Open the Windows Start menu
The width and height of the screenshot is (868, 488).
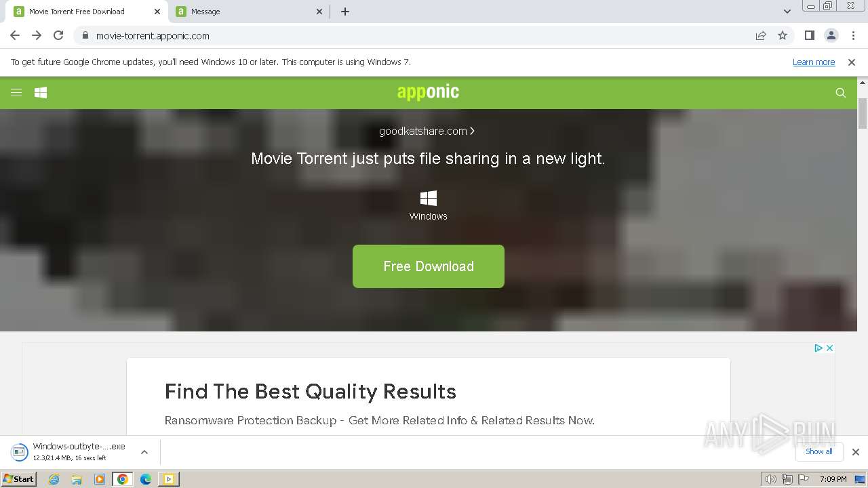(x=18, y=479)
